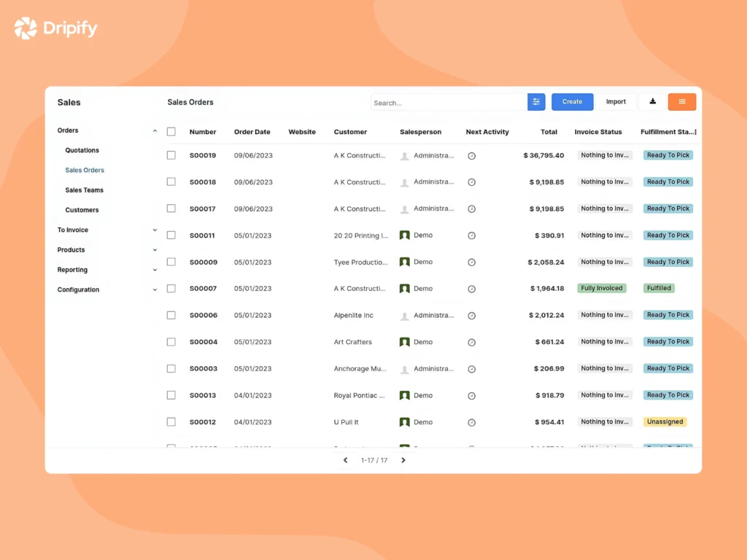Open the Import button
Image resolution: width=747 pixels, height=560 pixels.
(616, 102)
